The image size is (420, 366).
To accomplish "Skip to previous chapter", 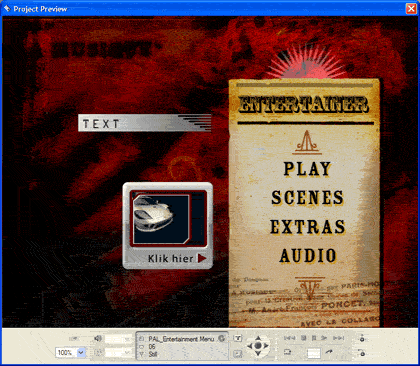I will pyautogui.click(x=289, y=338).
